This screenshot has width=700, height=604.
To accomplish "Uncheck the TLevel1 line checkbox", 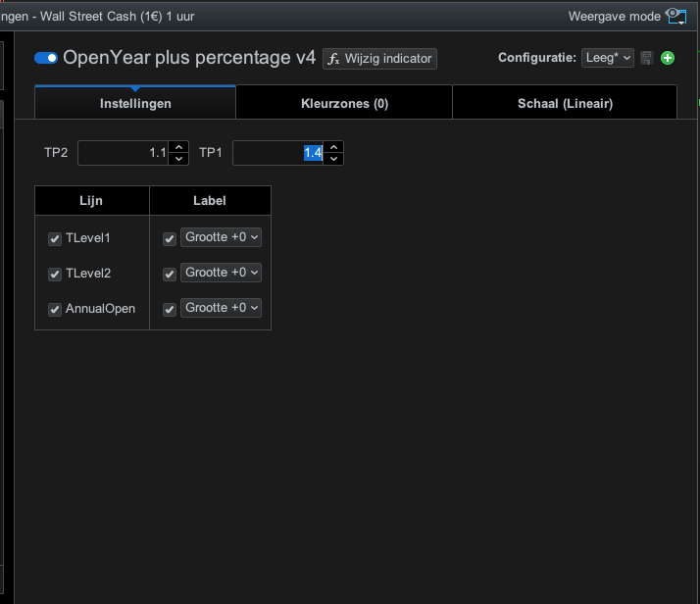I will tap(55, 238).
